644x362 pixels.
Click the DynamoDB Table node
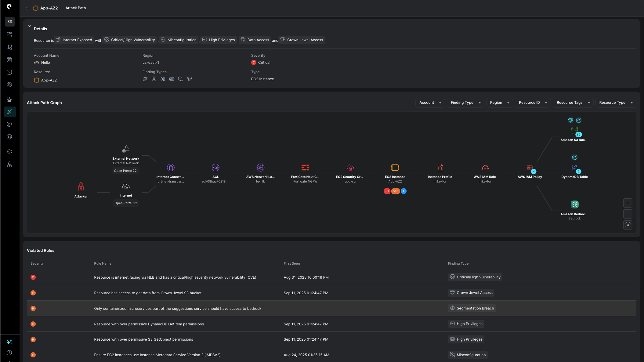coord(574,168)
